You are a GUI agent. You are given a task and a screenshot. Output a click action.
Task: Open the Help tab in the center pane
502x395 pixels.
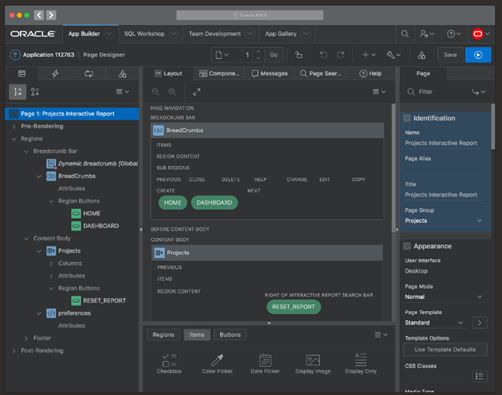(x=370, y=74)
